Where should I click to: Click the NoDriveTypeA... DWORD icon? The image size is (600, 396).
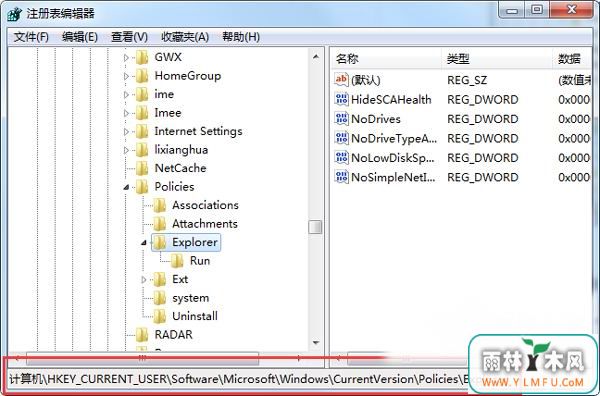341,138
